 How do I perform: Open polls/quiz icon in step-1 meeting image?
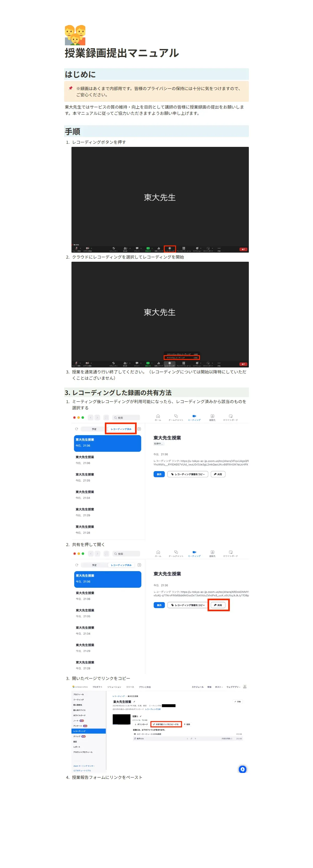coord(158,248)
